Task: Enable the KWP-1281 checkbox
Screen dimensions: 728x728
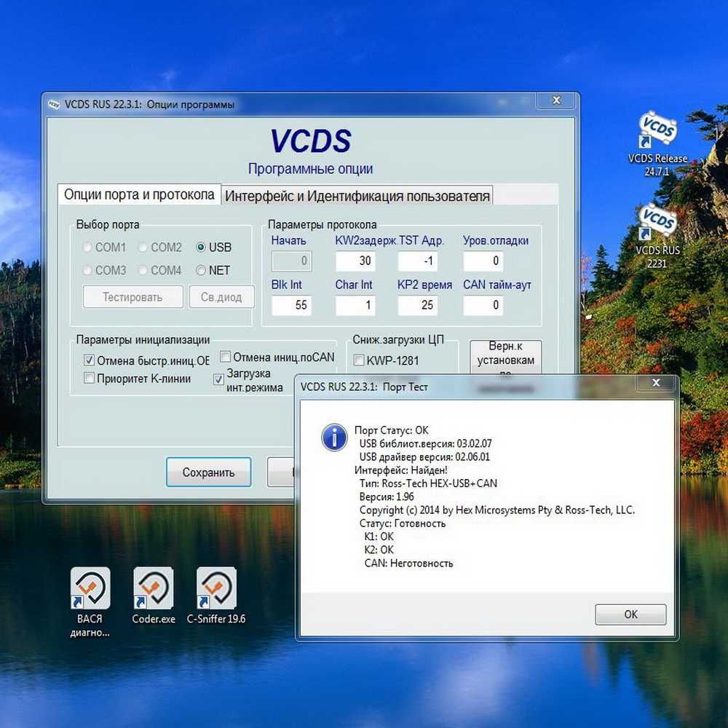Action: coord(359,360)
